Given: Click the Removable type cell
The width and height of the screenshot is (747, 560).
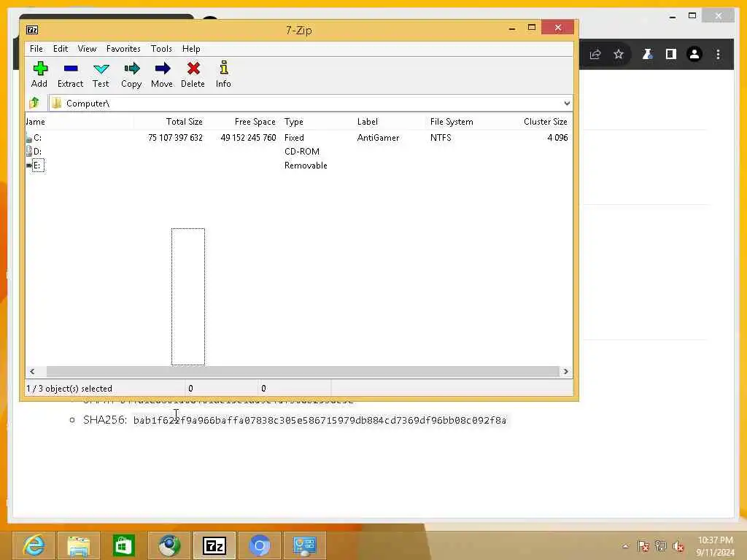Looking at the screenshot, I should coord(306,166).
